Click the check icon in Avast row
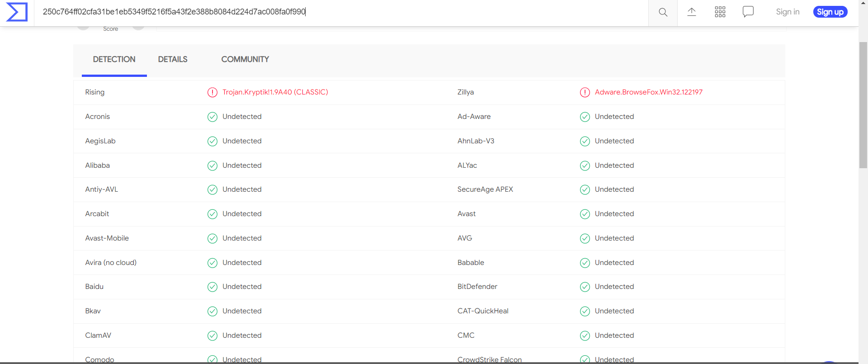868x364 pixels. [x=585, y=214]
